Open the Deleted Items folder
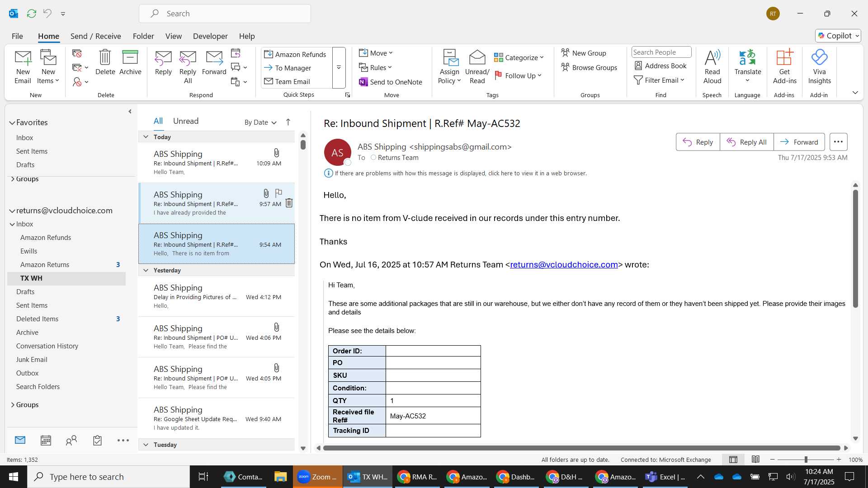868x488 pixels. (37, 319)
